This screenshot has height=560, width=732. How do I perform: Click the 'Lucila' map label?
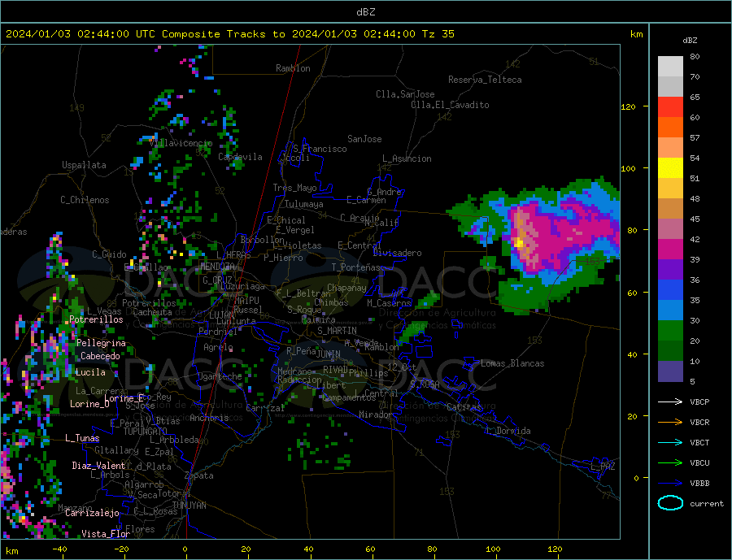tap(90, 372)
